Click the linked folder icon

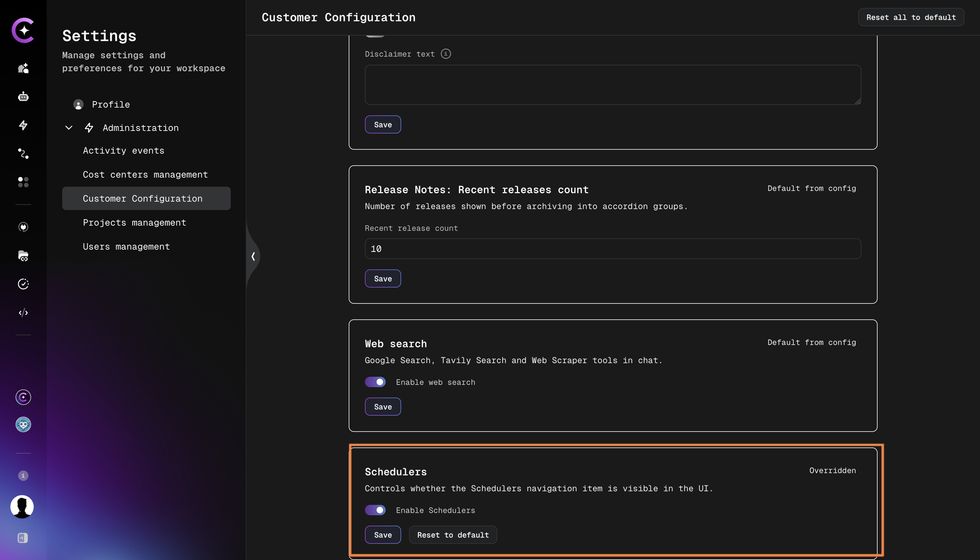pyautogui.click(x=23, y=255)
